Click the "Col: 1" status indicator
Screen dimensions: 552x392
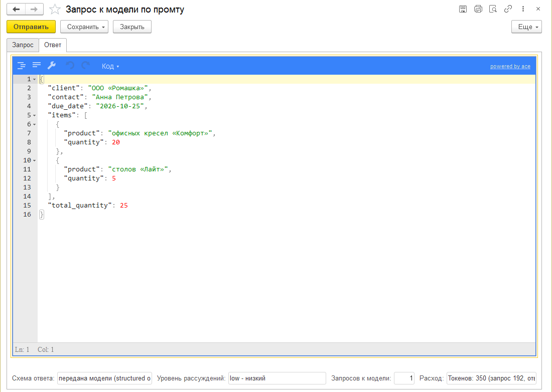click(x=46, y=349)
